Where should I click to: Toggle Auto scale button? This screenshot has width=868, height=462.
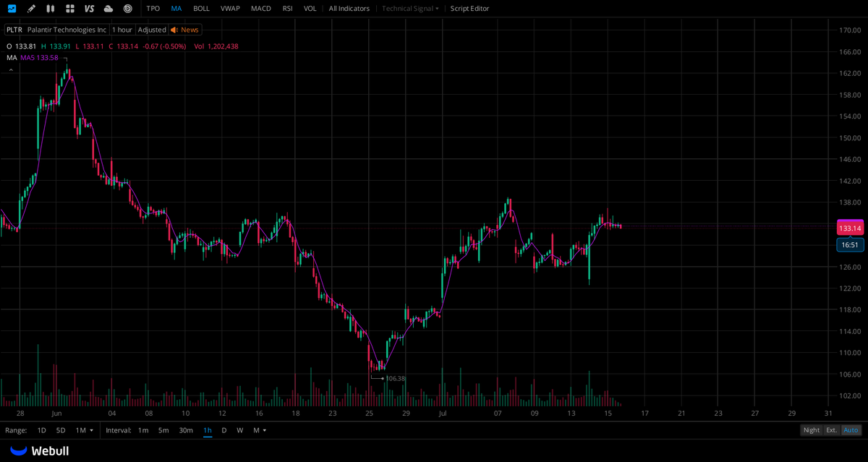click(851, 430)
